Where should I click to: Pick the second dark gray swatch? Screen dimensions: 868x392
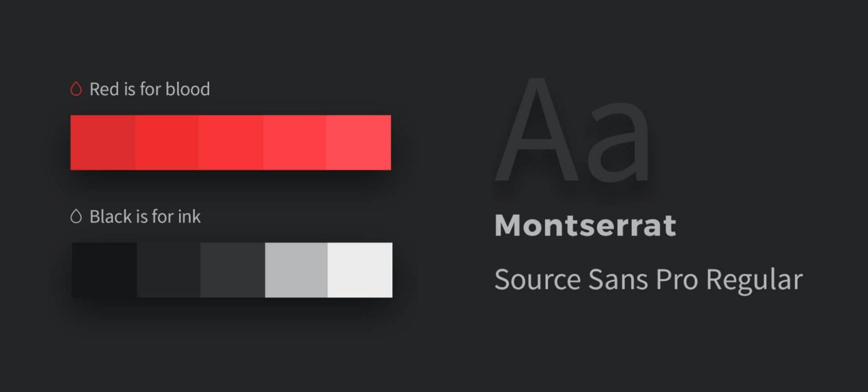point(169,270)
